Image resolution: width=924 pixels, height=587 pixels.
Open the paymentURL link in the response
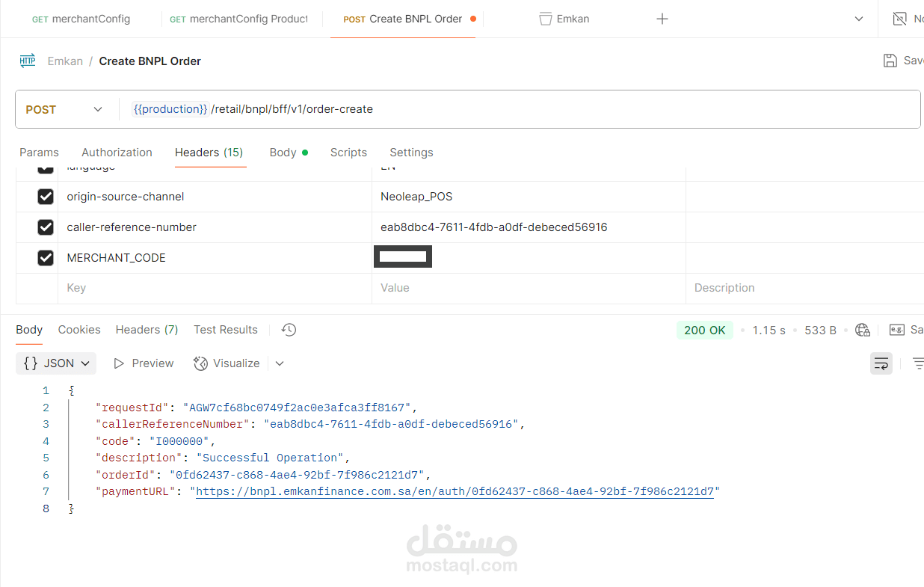455,492
